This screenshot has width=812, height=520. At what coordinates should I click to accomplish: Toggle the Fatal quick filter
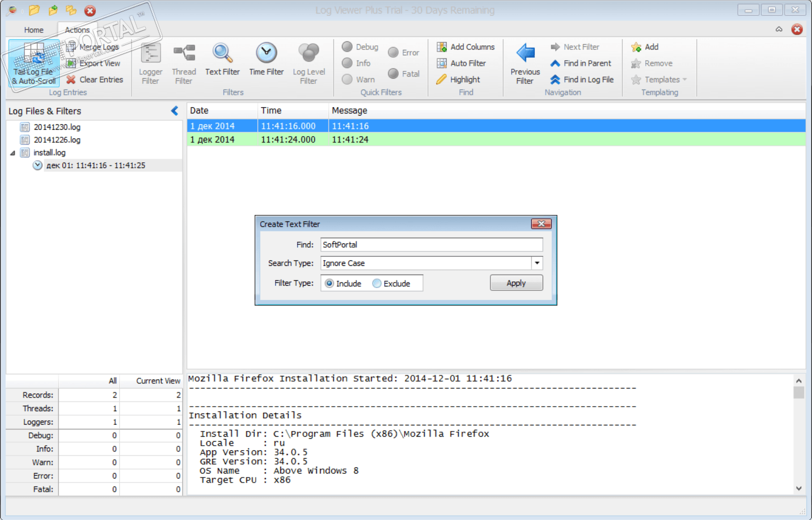tap(404, 74)
